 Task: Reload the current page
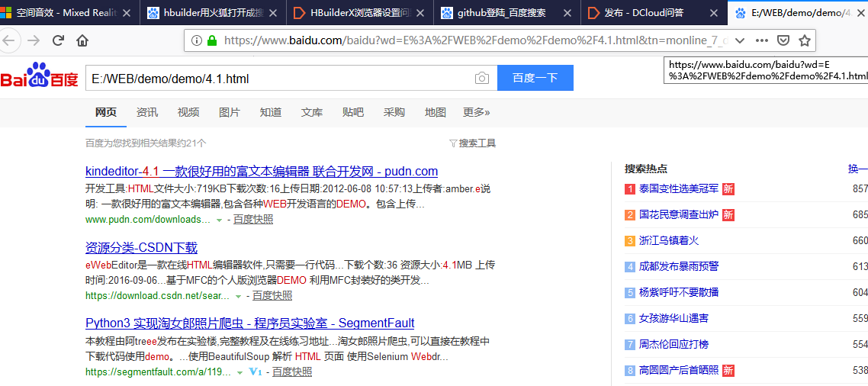58,40
